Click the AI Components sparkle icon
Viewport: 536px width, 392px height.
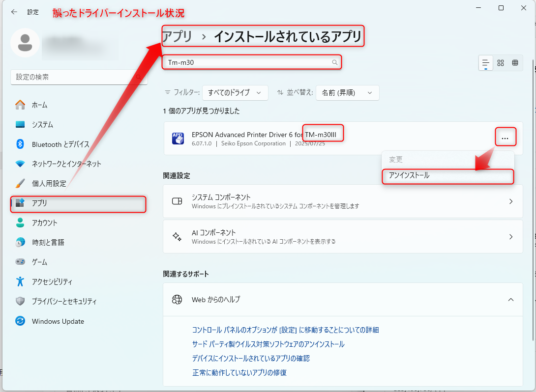click(x=177, y=237)
